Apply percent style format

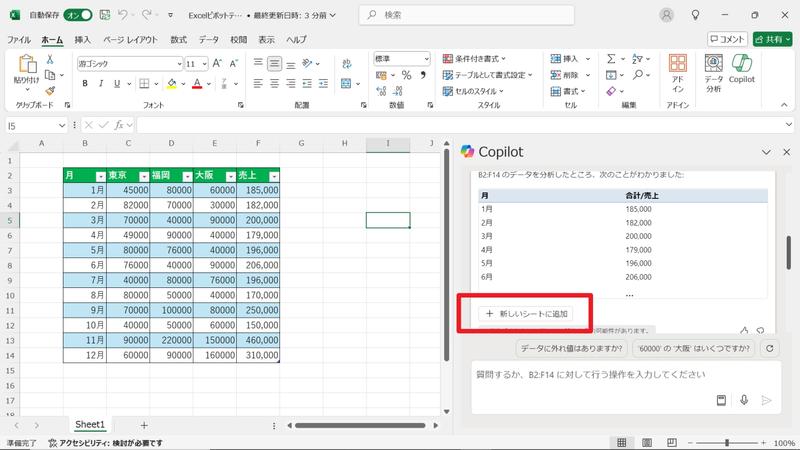tap(406, 75)
